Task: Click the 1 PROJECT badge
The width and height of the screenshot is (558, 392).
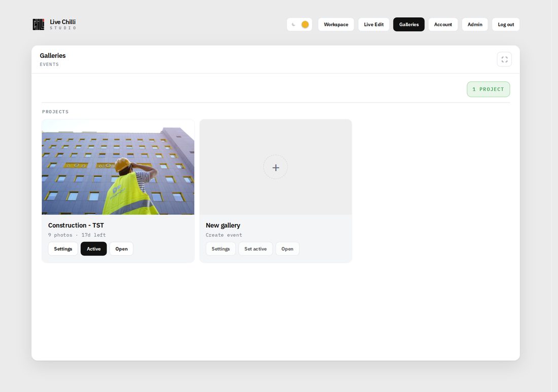Action: [488, 89]
